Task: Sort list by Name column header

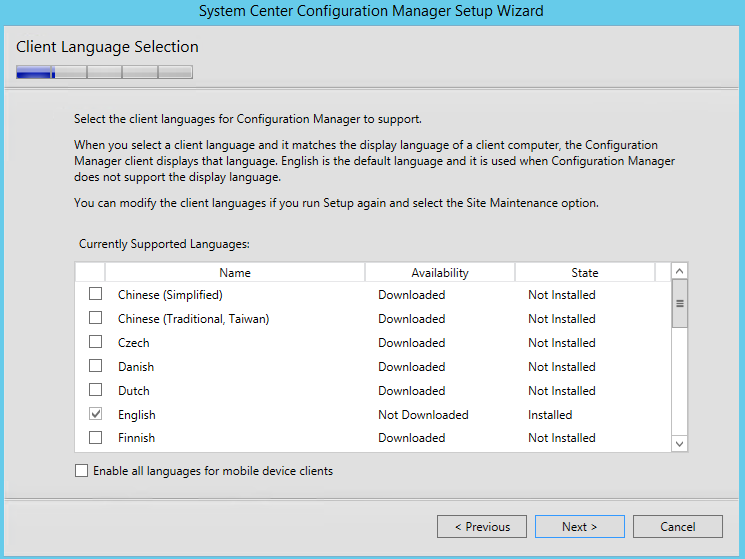Action: [235, 272]
